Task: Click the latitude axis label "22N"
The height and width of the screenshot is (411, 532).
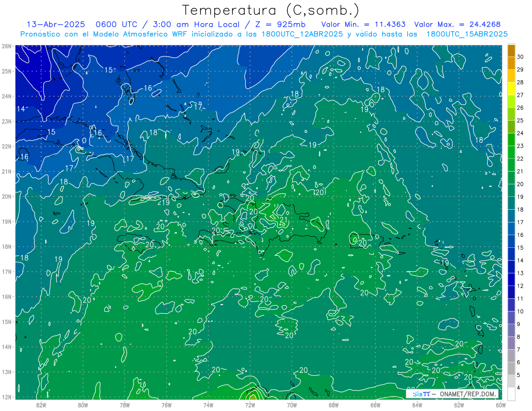Action: 6,146
